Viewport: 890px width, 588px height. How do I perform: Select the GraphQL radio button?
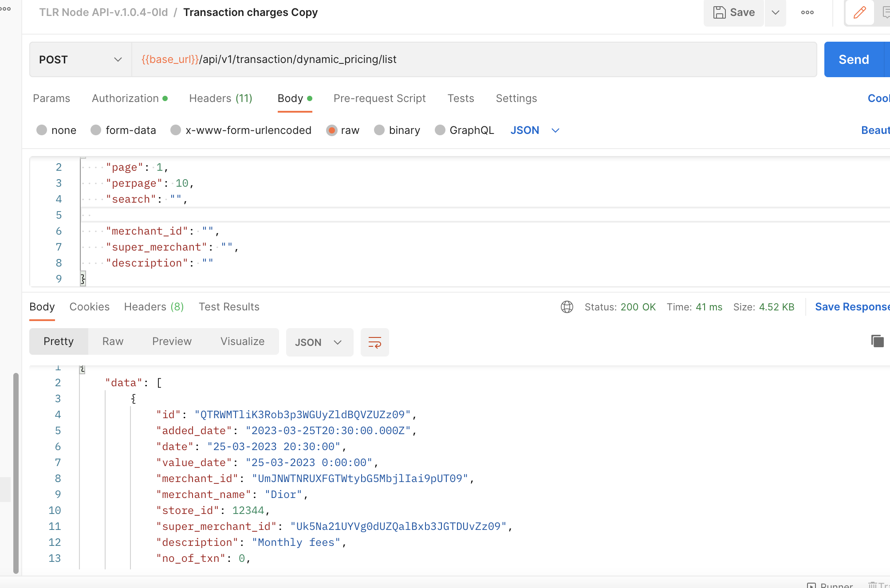tap(440, 130)
